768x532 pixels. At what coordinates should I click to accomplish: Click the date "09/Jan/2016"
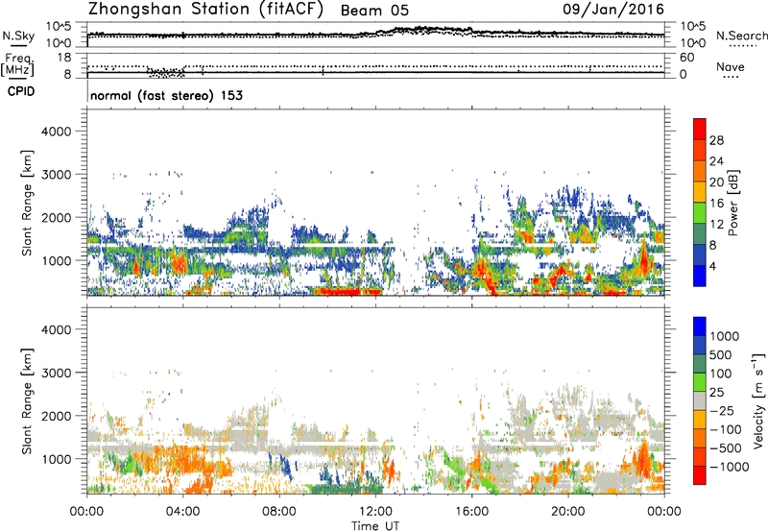coord(613,10)
